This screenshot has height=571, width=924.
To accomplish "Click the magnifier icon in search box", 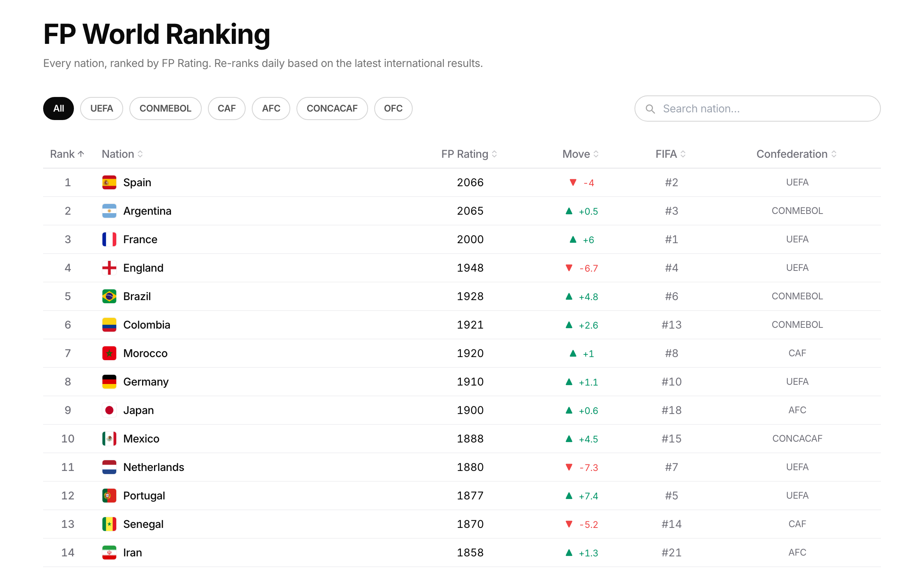I will click(650, 109).
